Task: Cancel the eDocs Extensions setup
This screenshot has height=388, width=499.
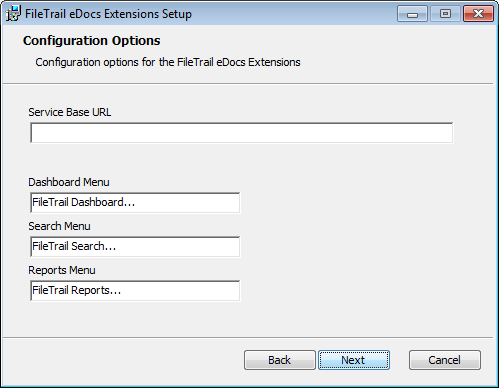Action: (445, 360)
